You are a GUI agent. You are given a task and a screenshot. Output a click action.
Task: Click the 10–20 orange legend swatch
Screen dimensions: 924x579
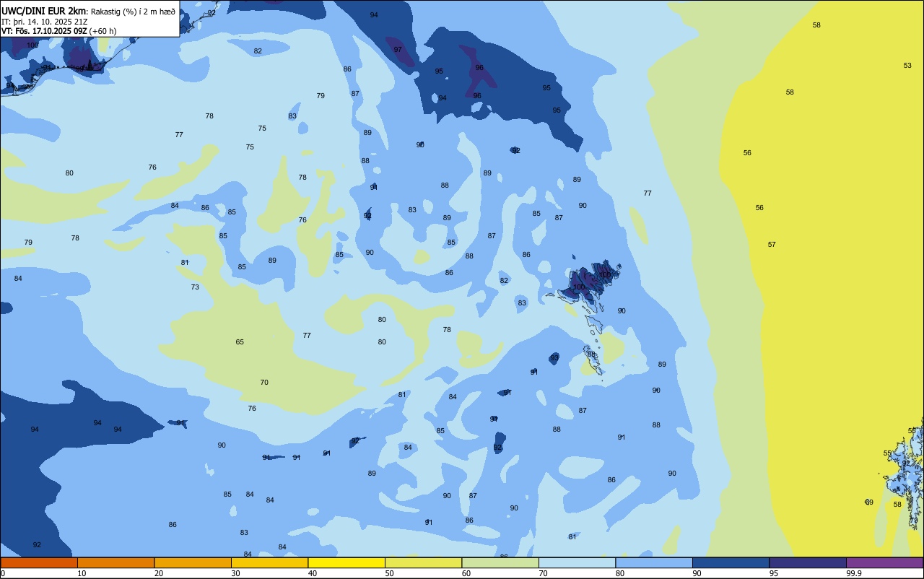(x=115, y=562)
